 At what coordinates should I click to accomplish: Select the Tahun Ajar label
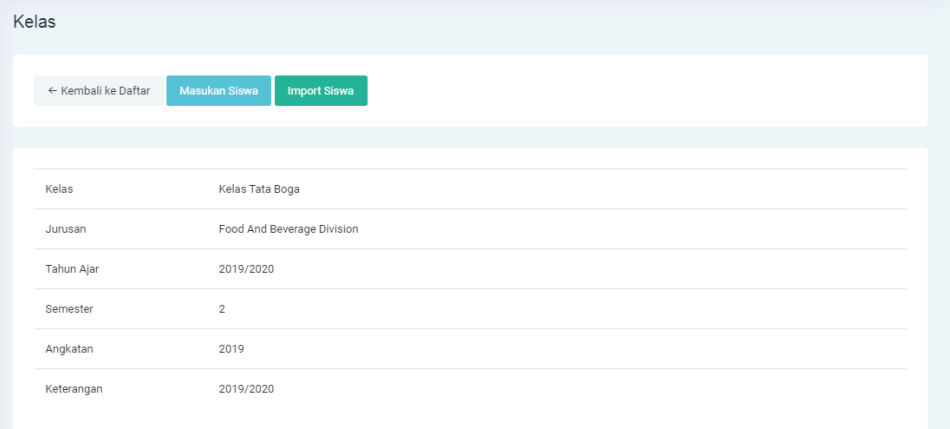pos(72,269)
